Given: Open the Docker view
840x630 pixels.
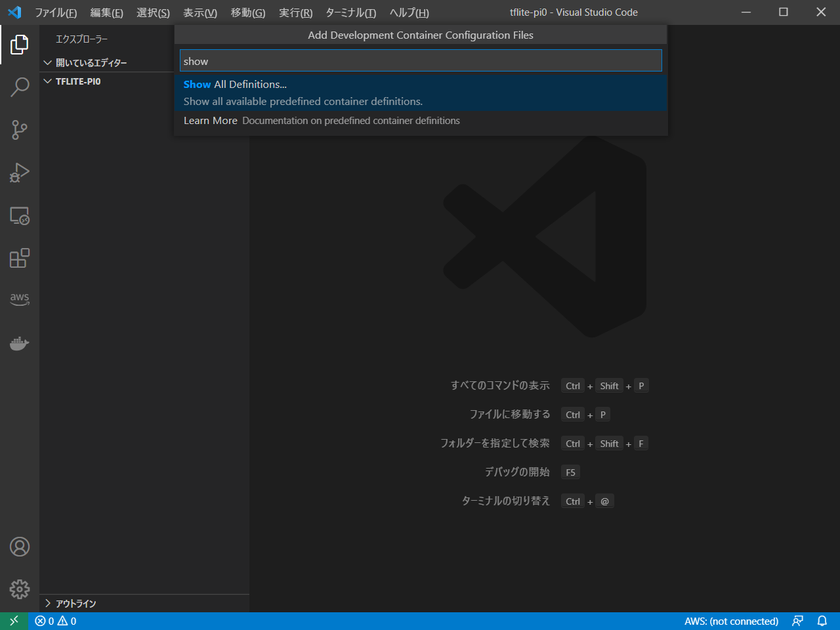Looking at the screenshot, I should pos(20,343).
